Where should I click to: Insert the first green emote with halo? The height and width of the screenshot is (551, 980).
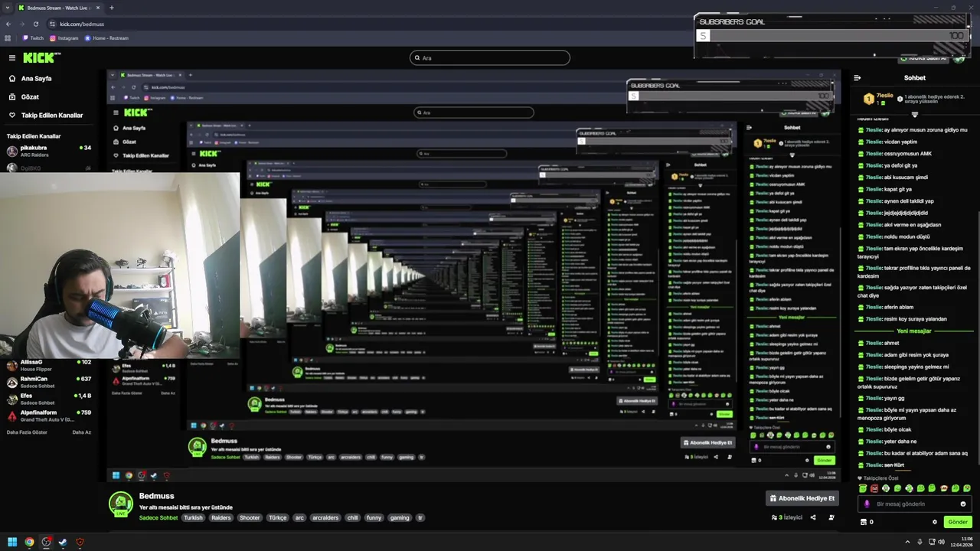tap(863, 488)
